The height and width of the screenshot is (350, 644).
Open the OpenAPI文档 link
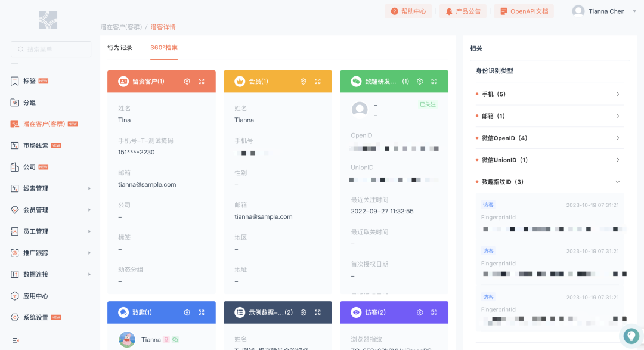coord(524,11)
